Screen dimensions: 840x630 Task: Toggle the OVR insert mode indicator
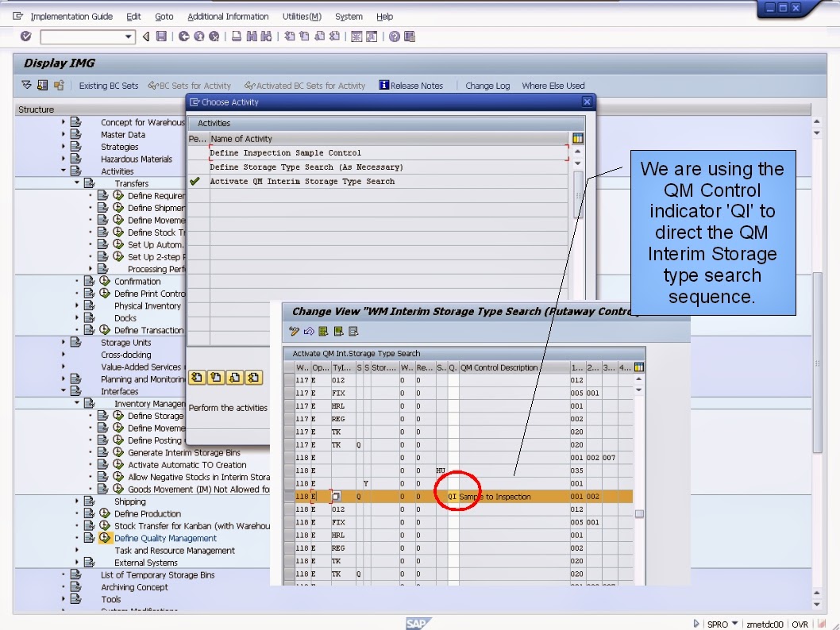(800, 624)
